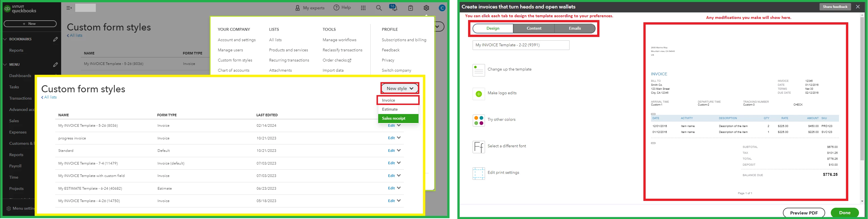The width and height of the screenshot is (868, 219).
Task: Switch to the Emails tab
Action: [575, 28]
